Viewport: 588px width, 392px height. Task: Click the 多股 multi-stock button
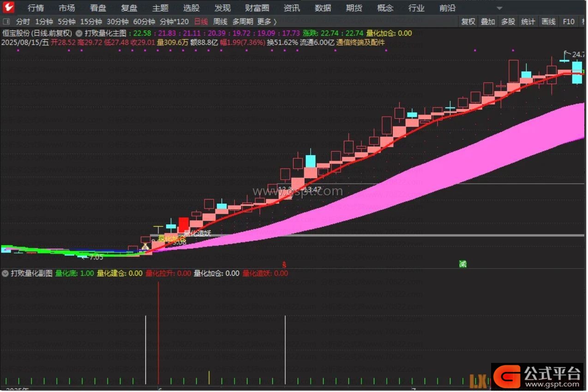[508, 22]
